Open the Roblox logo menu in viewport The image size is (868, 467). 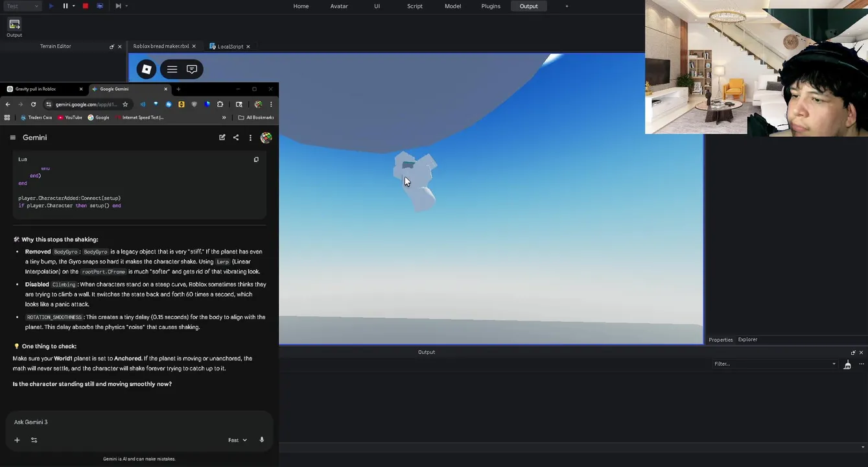[147, 69]
